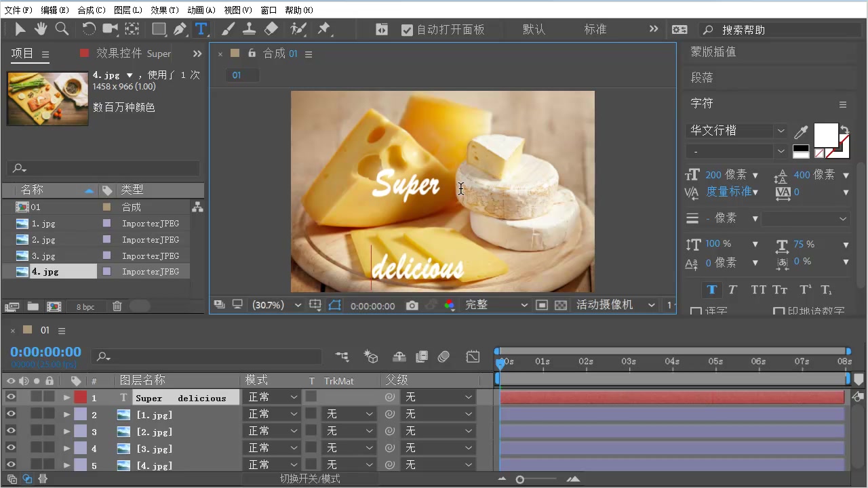Viewport: 868px width, 488px height.
Task: Open the 编辑 menu
Action: point(55,10)
